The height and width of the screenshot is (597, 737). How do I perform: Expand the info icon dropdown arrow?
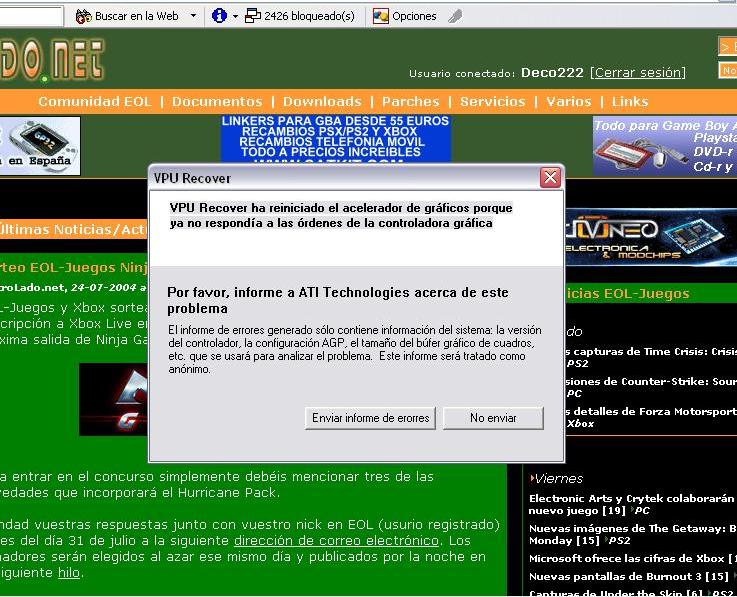(x=235, y=16)
